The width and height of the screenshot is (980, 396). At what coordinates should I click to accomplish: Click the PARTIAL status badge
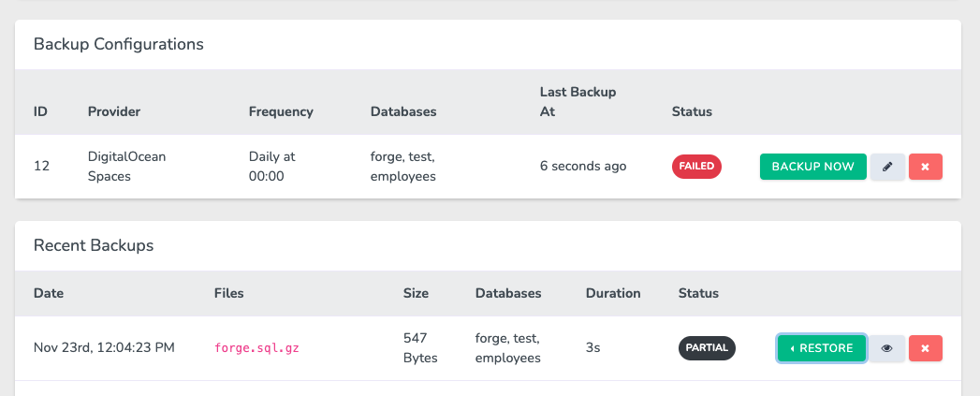click(707, 348)
